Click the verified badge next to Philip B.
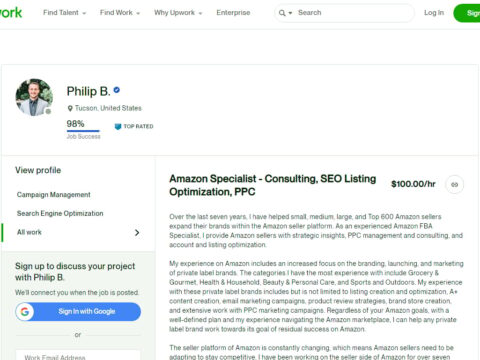Viewport: 480px width, 360px height. [x=117, y=90]
